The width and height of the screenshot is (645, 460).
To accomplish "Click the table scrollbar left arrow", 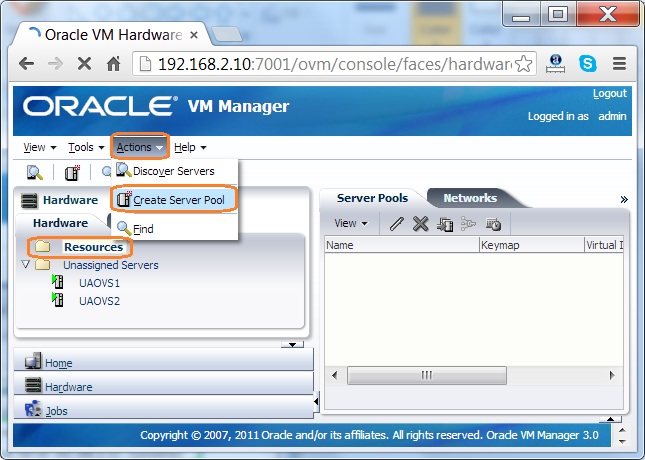I will [x=334, y=375].
